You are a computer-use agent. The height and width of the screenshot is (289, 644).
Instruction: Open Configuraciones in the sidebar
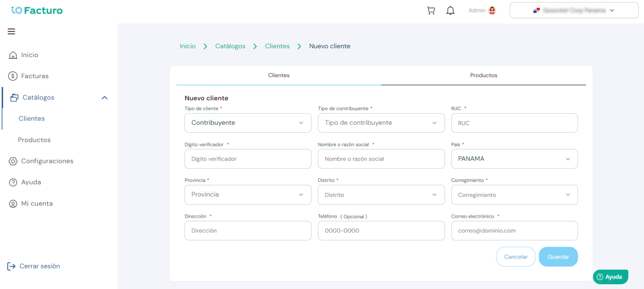47,161
